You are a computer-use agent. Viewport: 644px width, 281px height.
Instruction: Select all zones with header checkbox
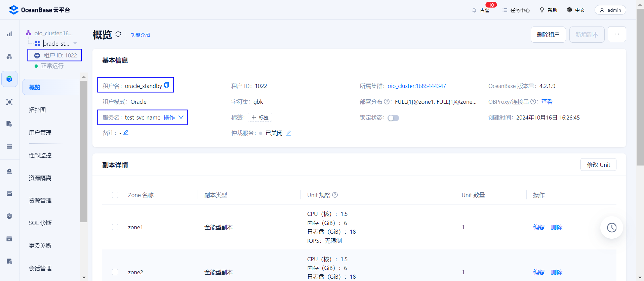point(115,195)
